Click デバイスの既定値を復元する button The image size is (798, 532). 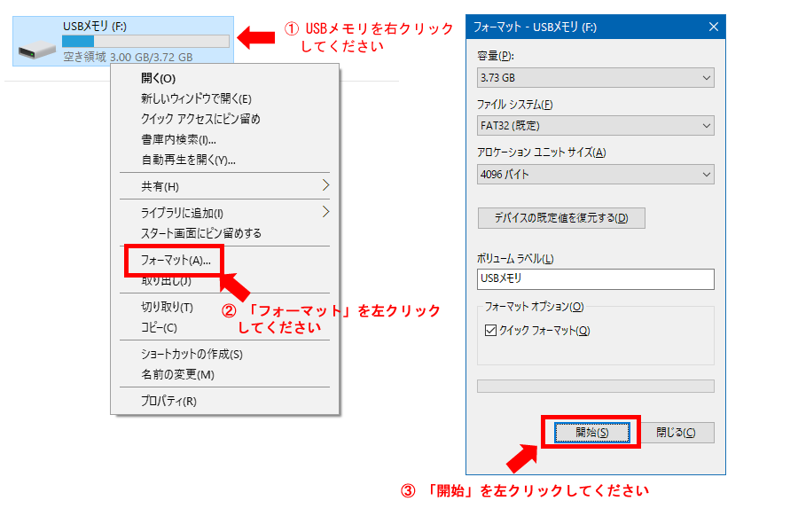coord(561,218)
